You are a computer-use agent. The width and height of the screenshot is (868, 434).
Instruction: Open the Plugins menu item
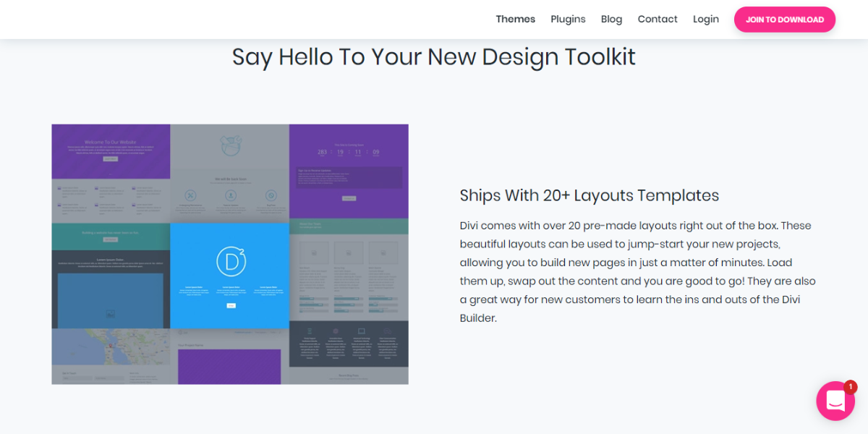[x=568, y=20]
